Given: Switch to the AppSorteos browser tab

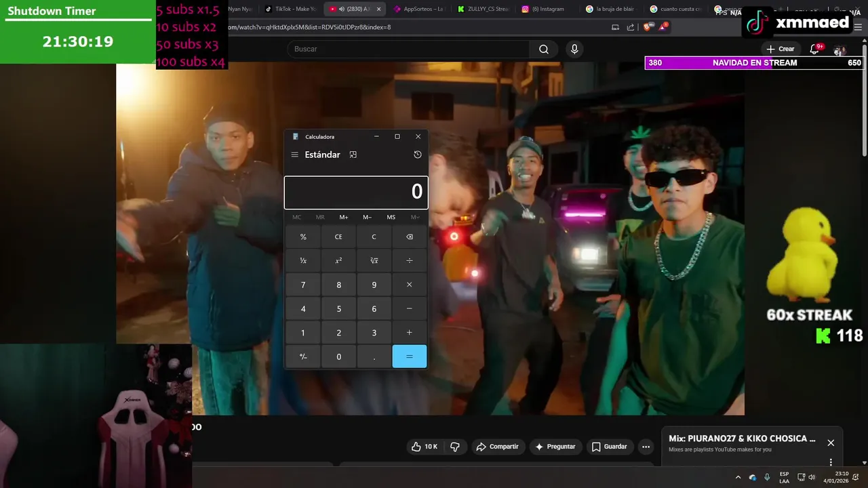Looking at the screenshot, I should coord(418,9).
